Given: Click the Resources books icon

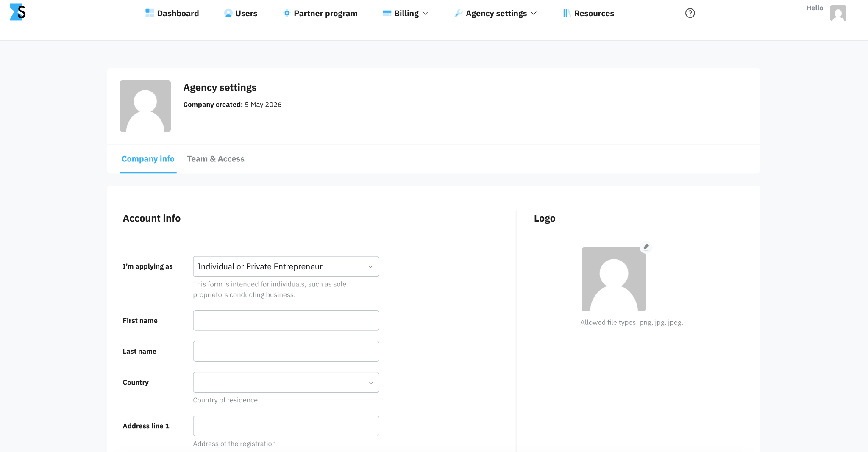Looking at the screenshot, I should [x=567, y=13].
